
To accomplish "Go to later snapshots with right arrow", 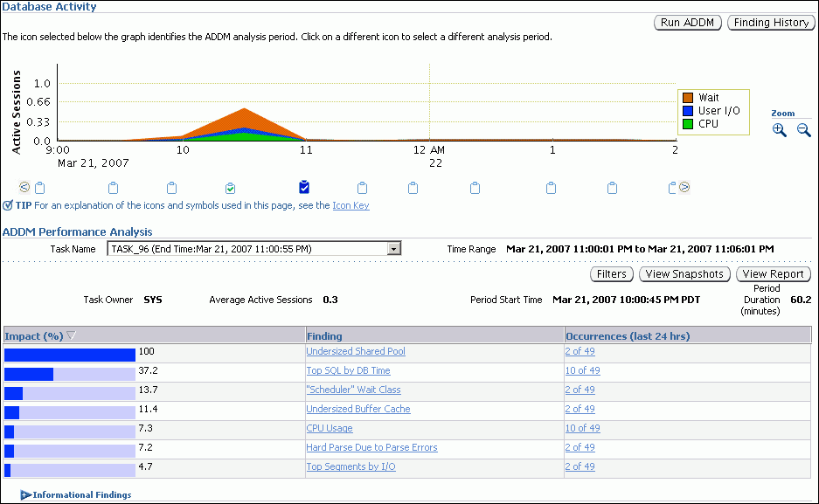I will click(684, 187).
